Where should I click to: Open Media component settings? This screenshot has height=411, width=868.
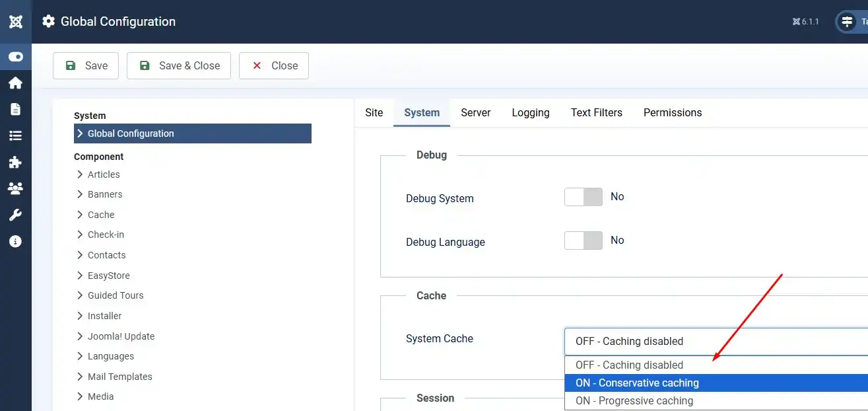coord(100,396)
